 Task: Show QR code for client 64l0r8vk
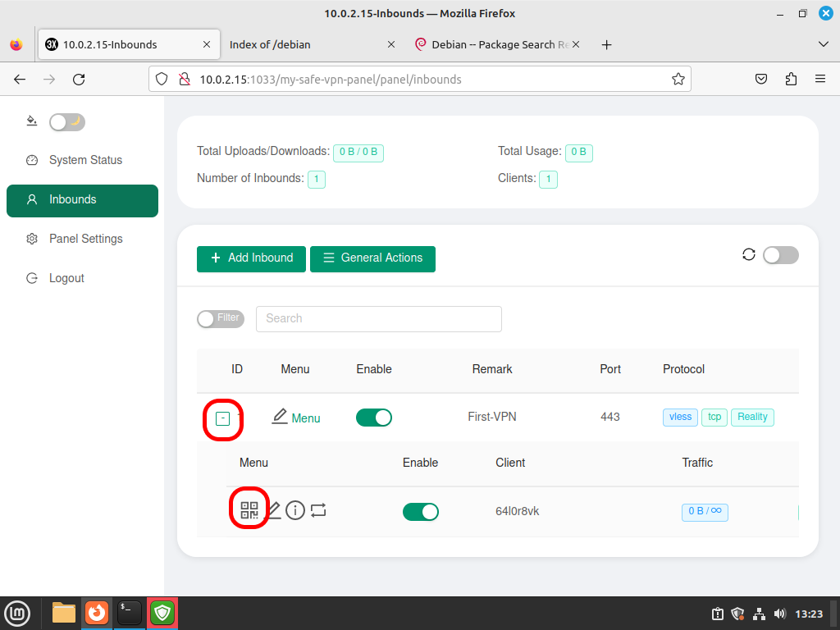(x=249, y=510)
